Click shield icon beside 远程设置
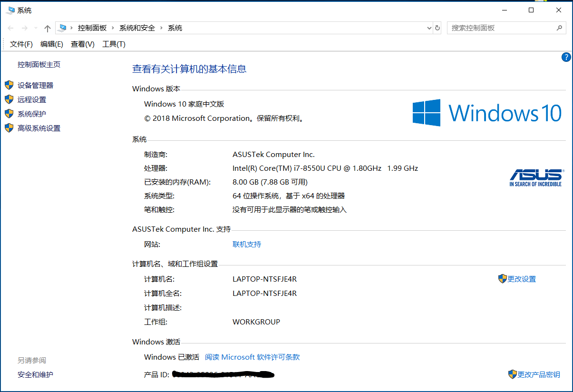 (9, 99)
